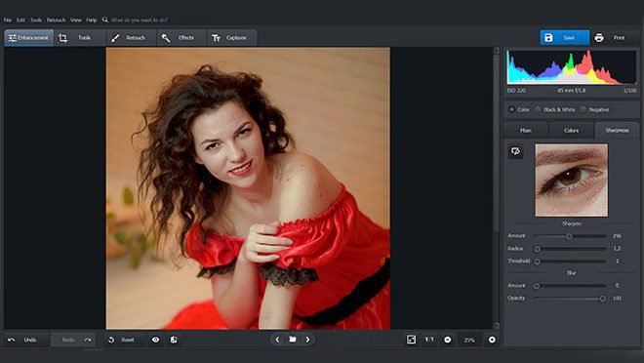Switch to the Colors panel tab
644x363 pixels.
pyautogui.click(x=571, y=130)
